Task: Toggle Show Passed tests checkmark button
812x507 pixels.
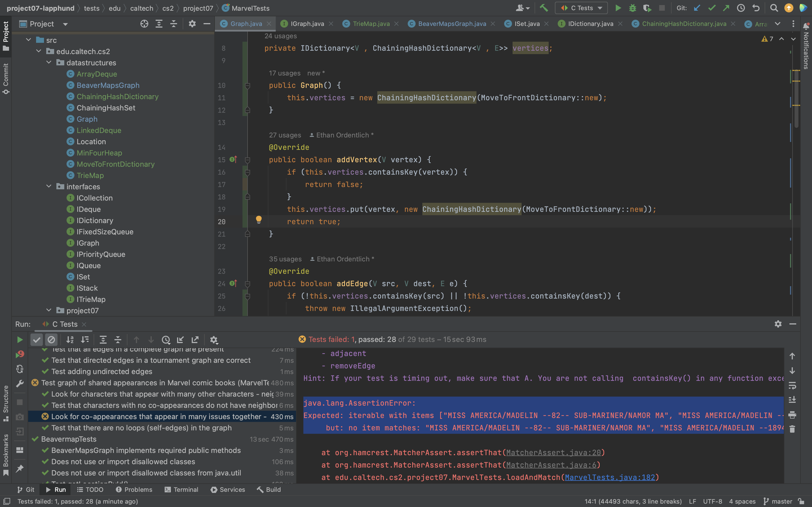Action: [37, 340]
